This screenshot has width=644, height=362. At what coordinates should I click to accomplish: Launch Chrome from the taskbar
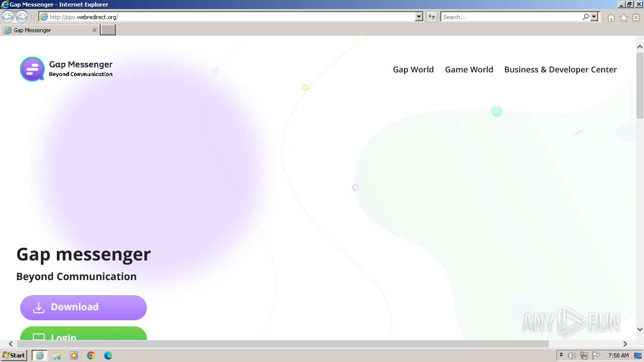click(91, 355)
